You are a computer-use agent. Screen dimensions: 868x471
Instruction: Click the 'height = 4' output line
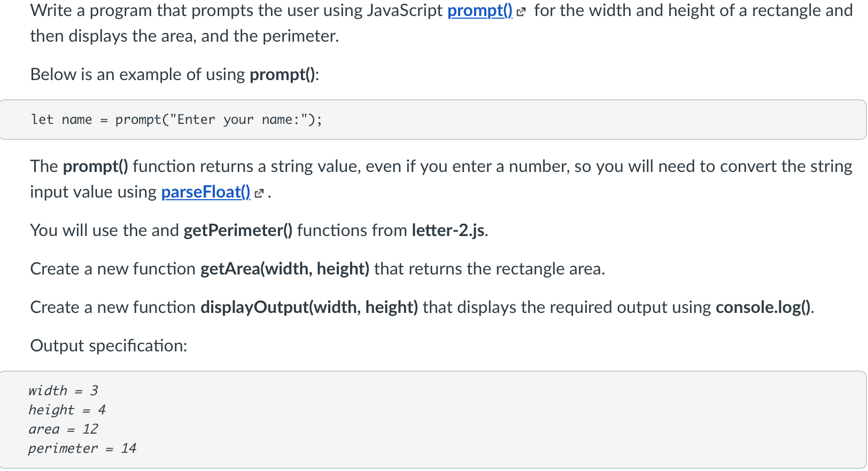[67, 410]
